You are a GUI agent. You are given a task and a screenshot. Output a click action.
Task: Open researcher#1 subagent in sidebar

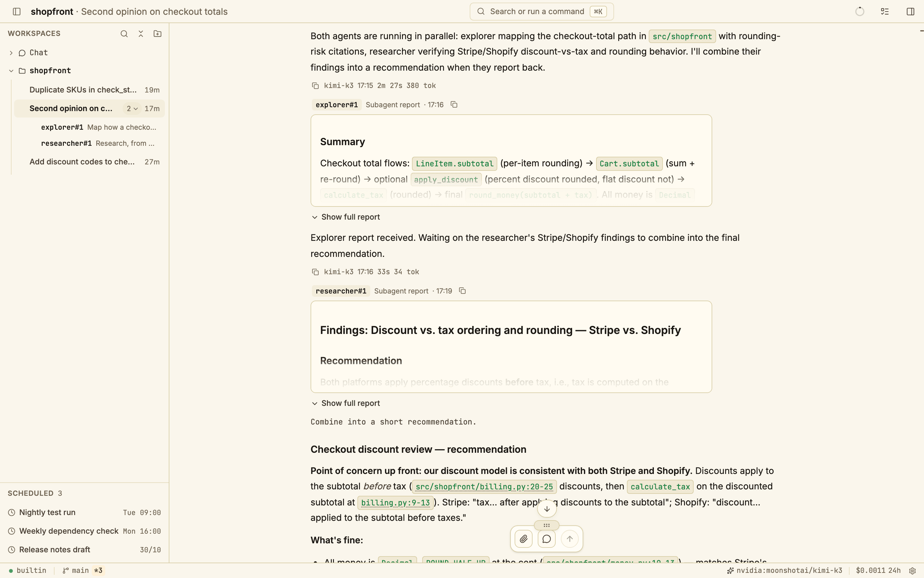(98, 143)
